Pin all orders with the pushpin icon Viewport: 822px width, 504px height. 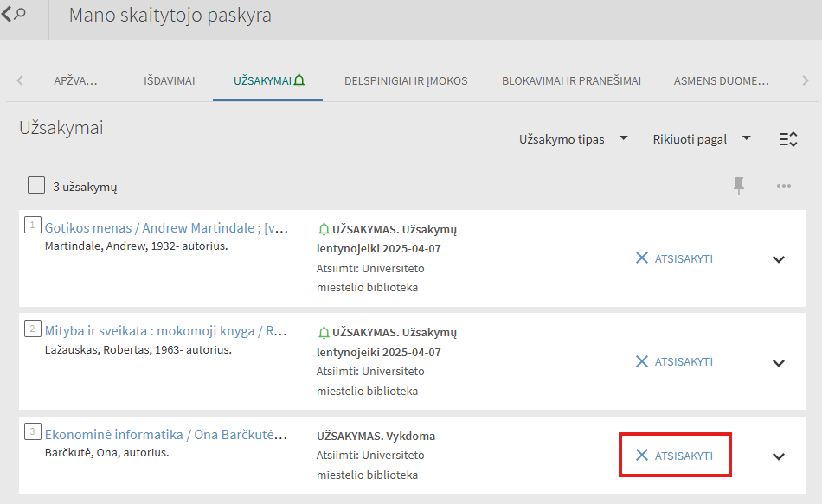pyautogui.click(x=739, y=186)
